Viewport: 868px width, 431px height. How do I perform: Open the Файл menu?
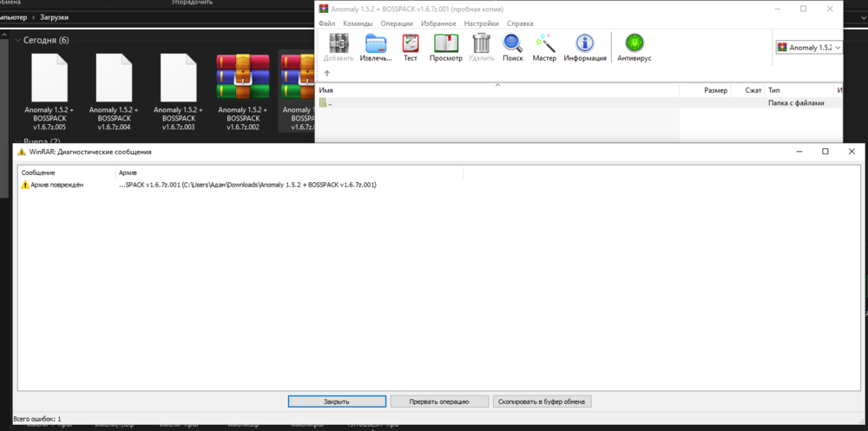coord(326,23)
